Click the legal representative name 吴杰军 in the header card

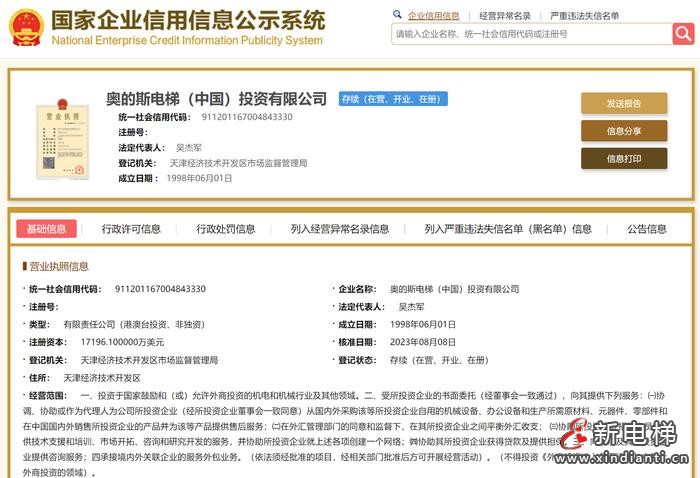pyautogui.click(x=189, y=148)
